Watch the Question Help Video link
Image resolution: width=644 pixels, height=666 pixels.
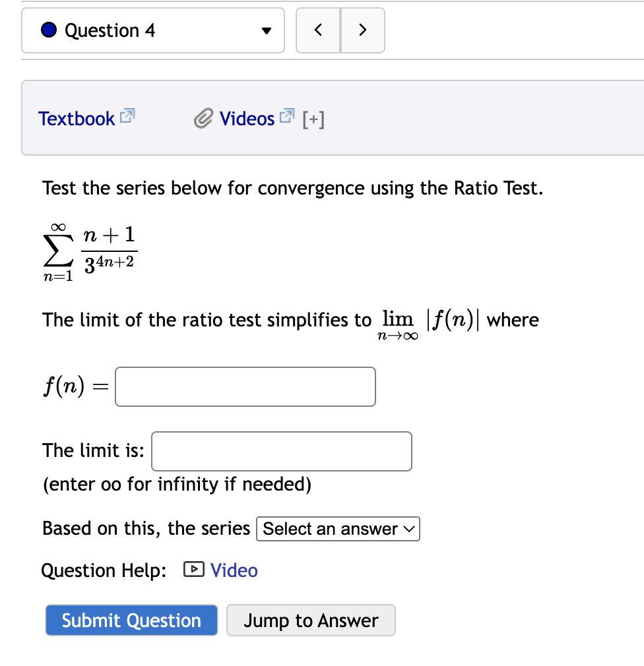[234, 570]
